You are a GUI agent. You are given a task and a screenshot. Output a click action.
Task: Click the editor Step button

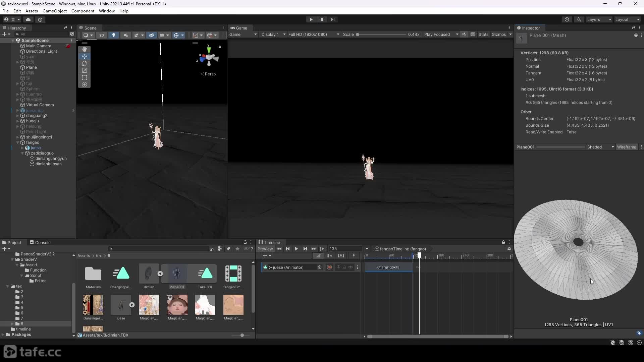332,19
